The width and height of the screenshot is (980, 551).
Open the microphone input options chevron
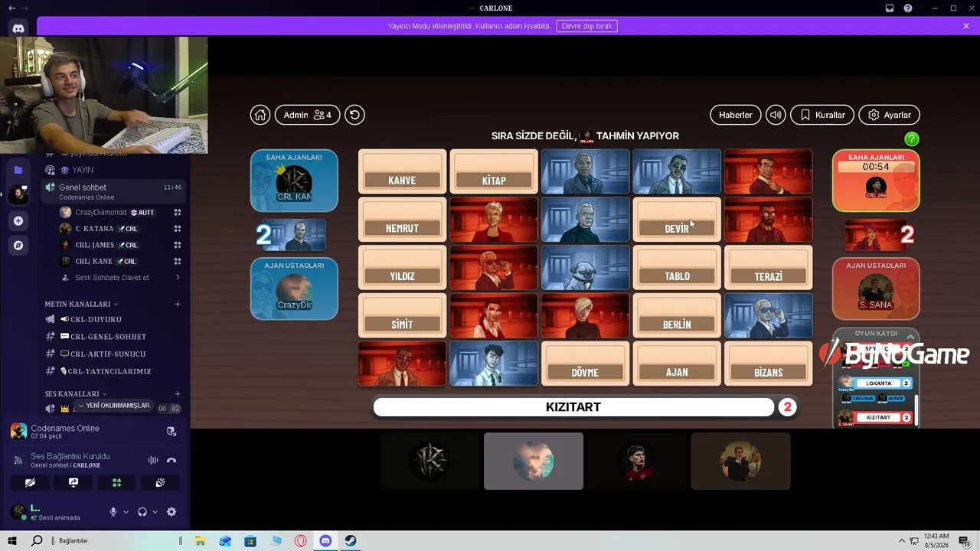(126, 512)
